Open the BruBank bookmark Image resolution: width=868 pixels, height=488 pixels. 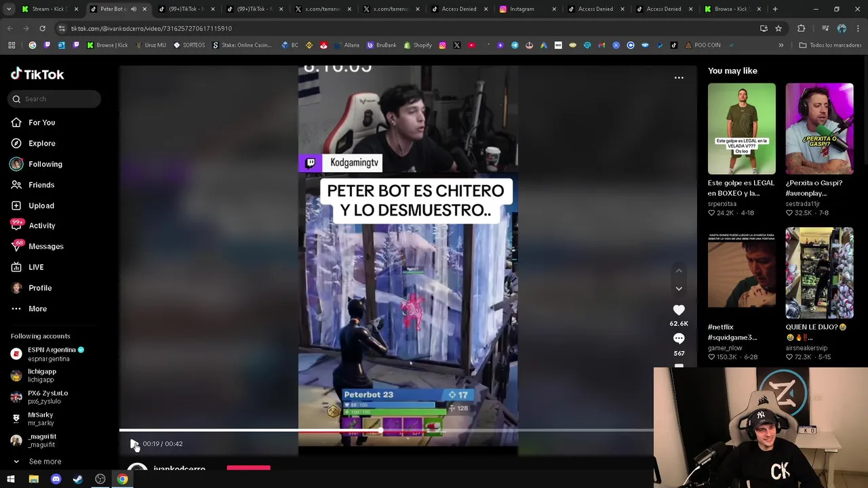pyautogui.click(x=382, y=45)
